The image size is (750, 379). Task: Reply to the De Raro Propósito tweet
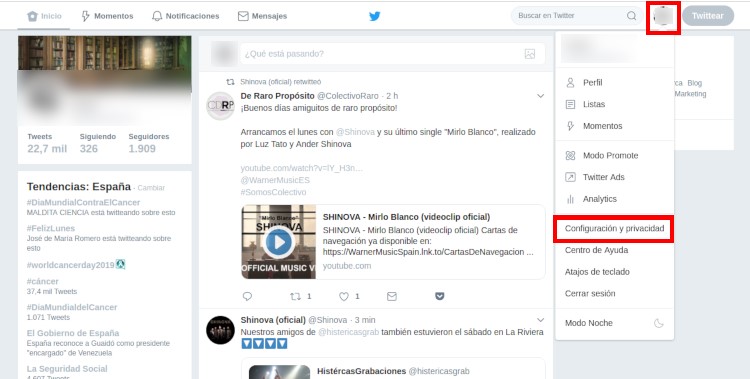coord(247,296)
